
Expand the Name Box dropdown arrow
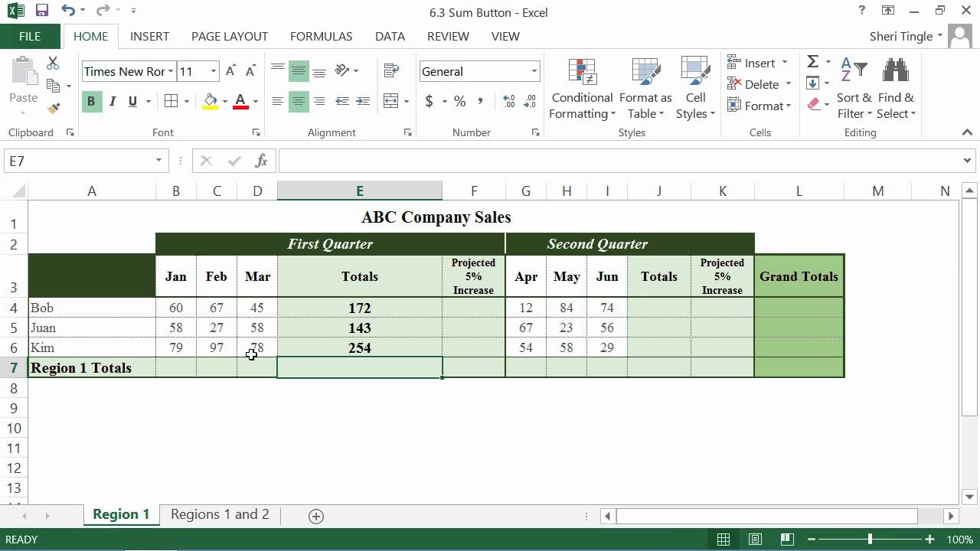pyautogui.click(x=158, y=161)
